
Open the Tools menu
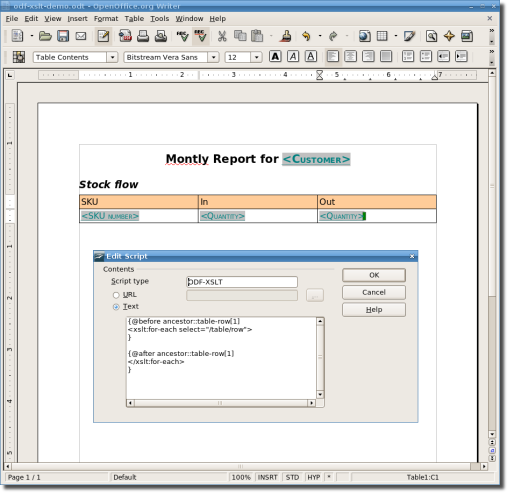(160, 19)
